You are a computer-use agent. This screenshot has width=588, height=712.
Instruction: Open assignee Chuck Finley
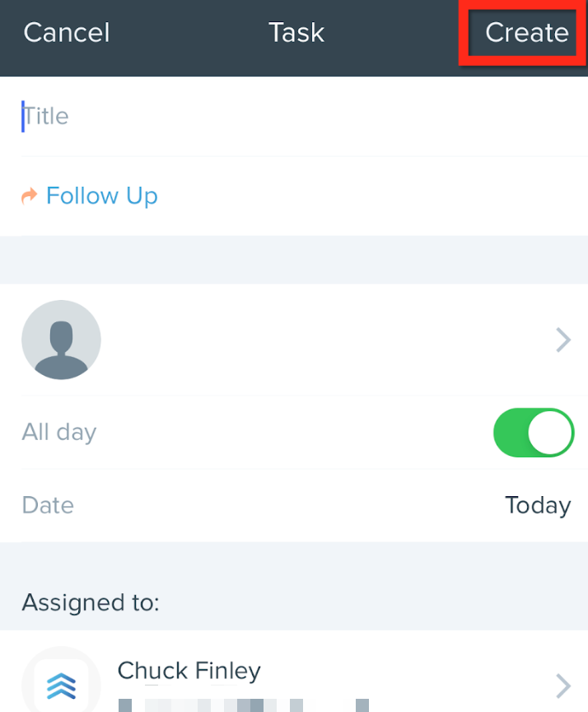point(189,671)
